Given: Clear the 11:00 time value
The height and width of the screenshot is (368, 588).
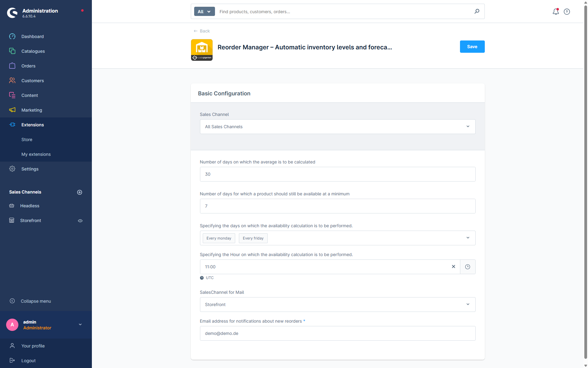Looking at the screenshot, I should pyautogui.click(x=454, y=266).
